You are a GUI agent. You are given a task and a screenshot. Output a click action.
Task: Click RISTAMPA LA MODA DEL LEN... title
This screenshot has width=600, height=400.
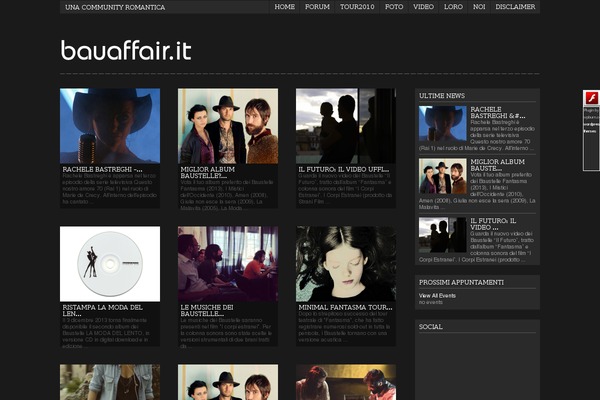[102, 310]
